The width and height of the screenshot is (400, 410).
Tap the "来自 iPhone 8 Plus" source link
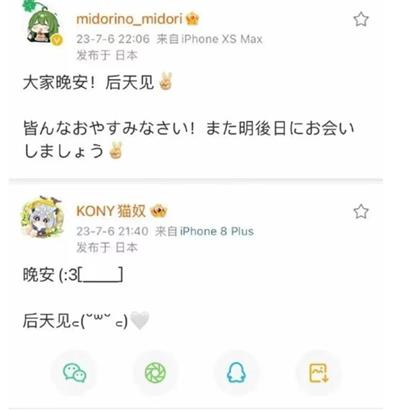[204, 231]
